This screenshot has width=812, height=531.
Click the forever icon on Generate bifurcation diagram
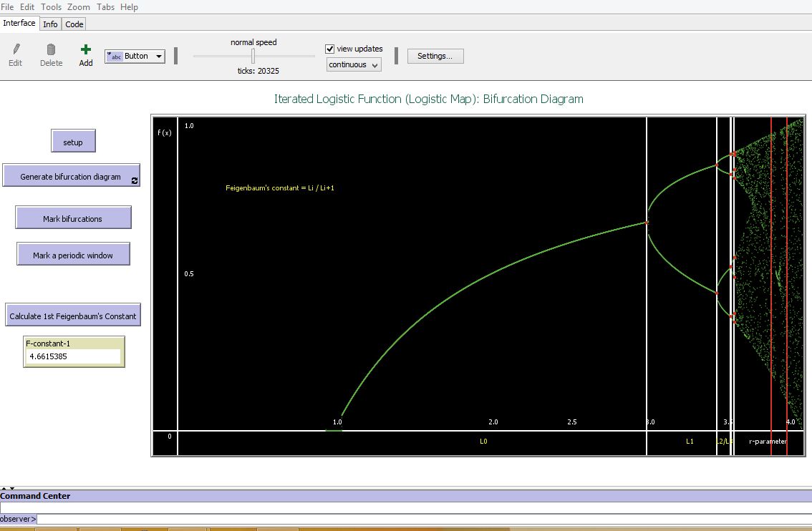[x=134, y=182]
